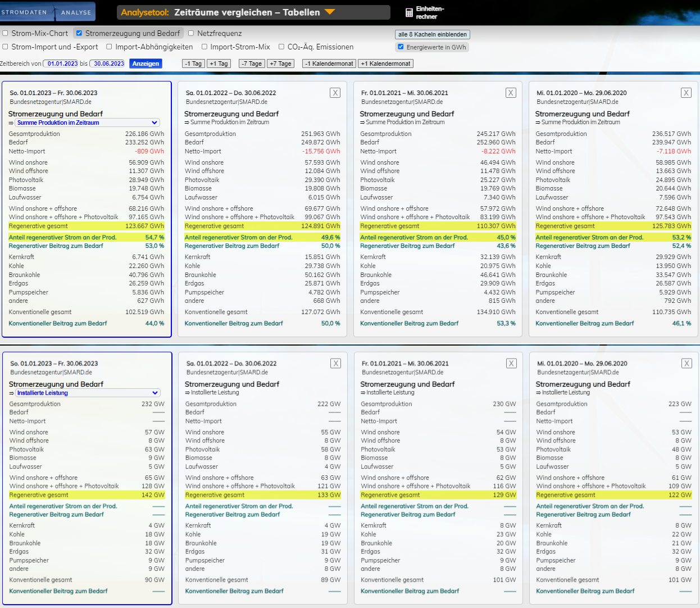Close the 2020 Summe Produktion tile

coord(686,93)
